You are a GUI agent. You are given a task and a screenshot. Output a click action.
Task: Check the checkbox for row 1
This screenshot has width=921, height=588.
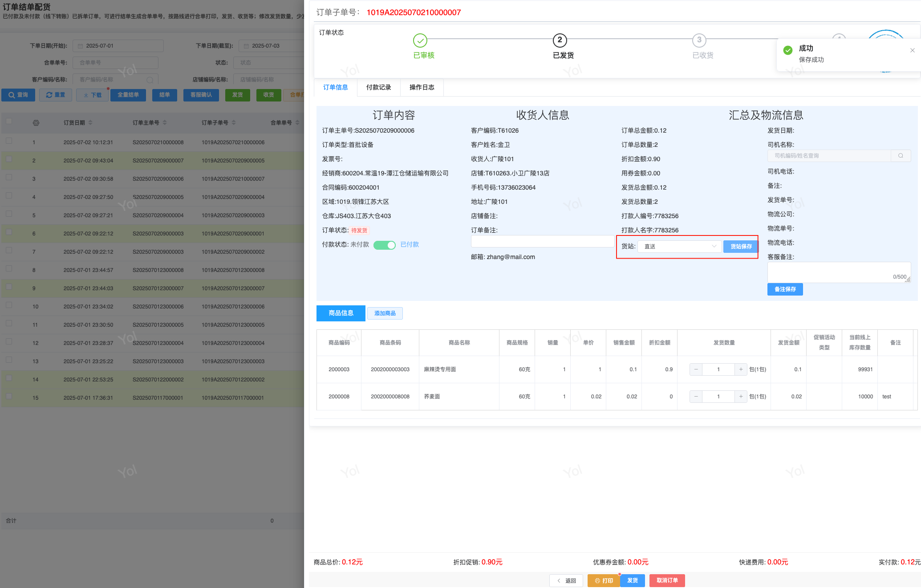9,141
